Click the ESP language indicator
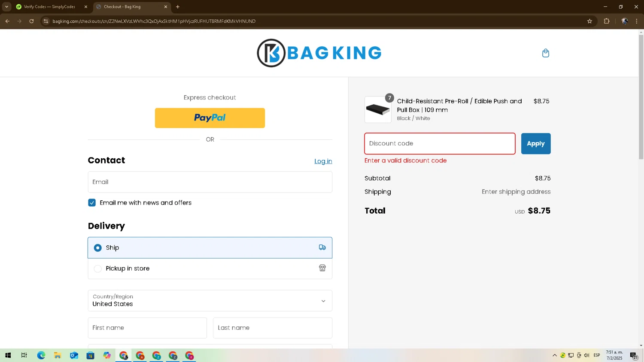This screenshot has height=362, width=644. click(597, 355)
